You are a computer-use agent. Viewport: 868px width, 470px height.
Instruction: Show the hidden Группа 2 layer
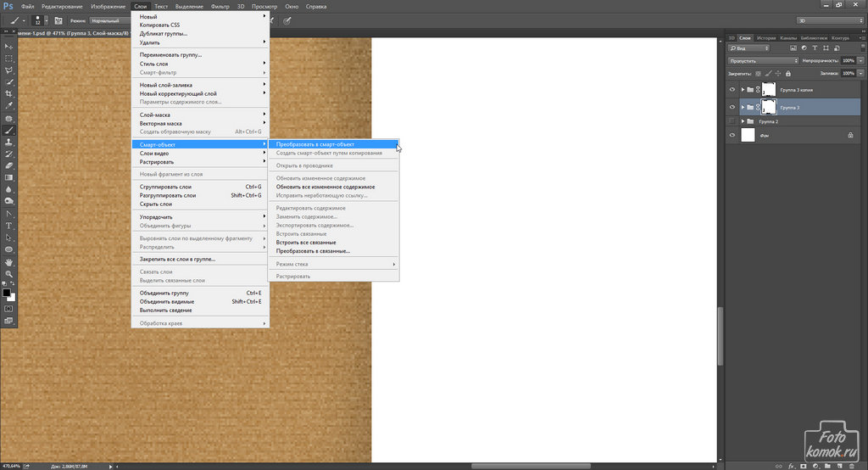(x=732, y=121)
